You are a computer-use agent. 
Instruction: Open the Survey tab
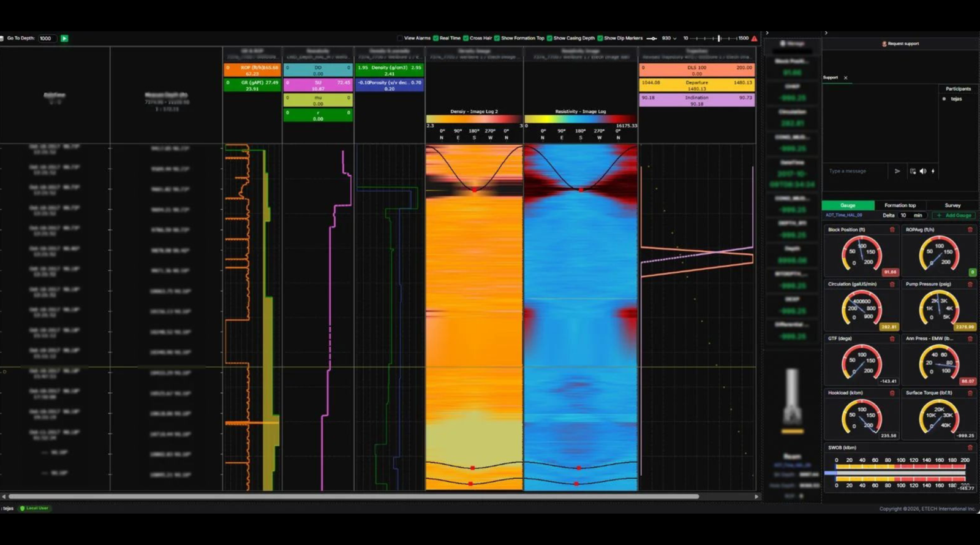click(x=952, y=205)
